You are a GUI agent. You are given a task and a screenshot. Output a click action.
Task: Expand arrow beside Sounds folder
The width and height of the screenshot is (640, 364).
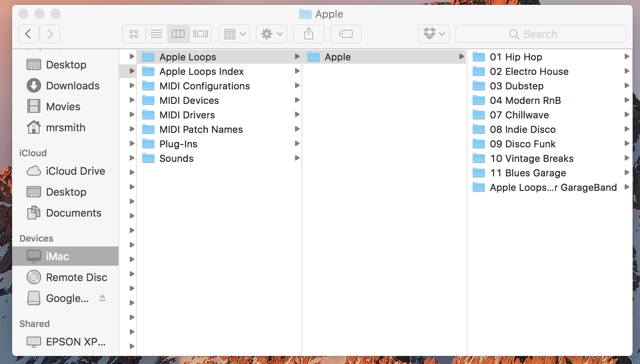pos(297,158)
